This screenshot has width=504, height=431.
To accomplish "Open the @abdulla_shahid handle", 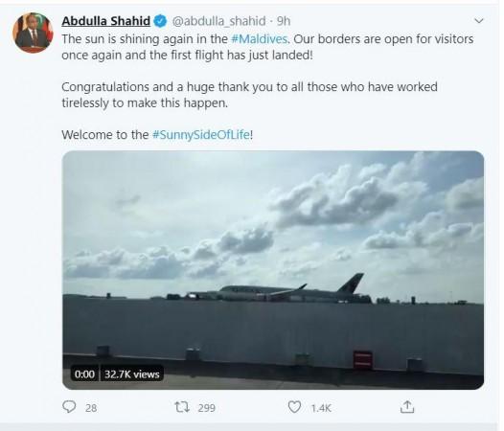I will click(218, 21).
